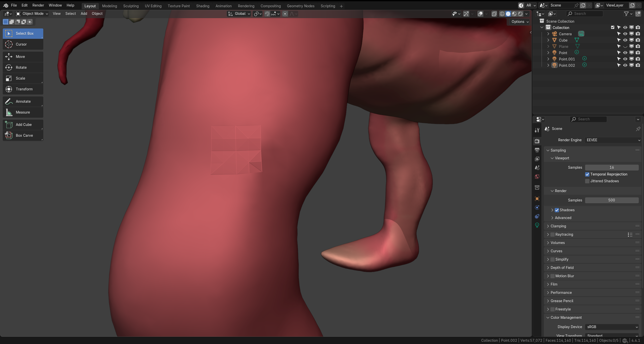Click the properties editor Search field

tap(588, 119)
